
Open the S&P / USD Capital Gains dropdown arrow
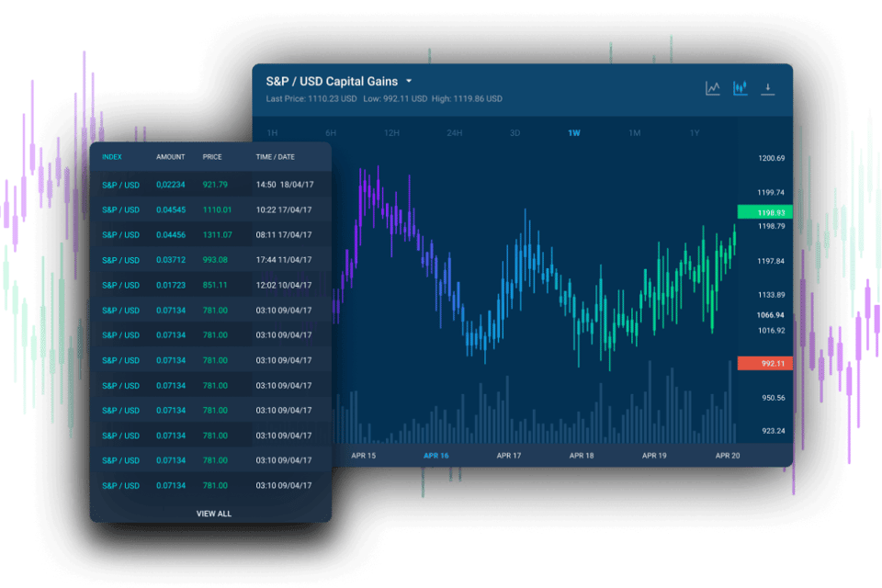pyautogui.click(x=409, y=81)
